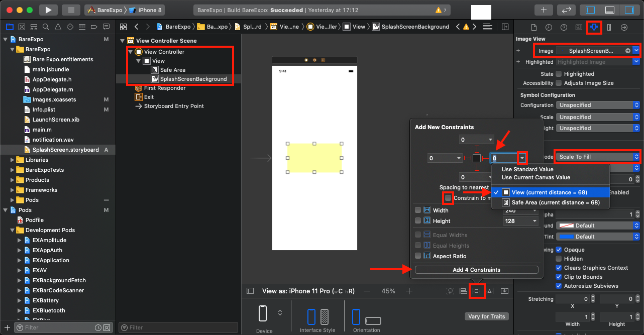This screenshot has height=335, width=644.
Task: Check the Aspect Ratio checkbox
Action: coord(418,256)
